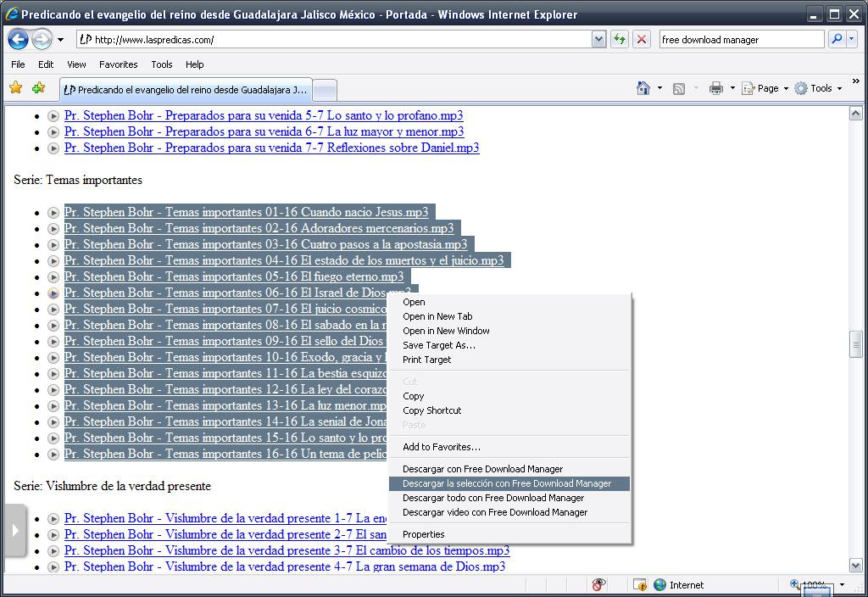The height and width of the screenshot is (597, 868).
Task: Select the 'Predicando el evangelio' tab
Action: [x=186, y=90]
